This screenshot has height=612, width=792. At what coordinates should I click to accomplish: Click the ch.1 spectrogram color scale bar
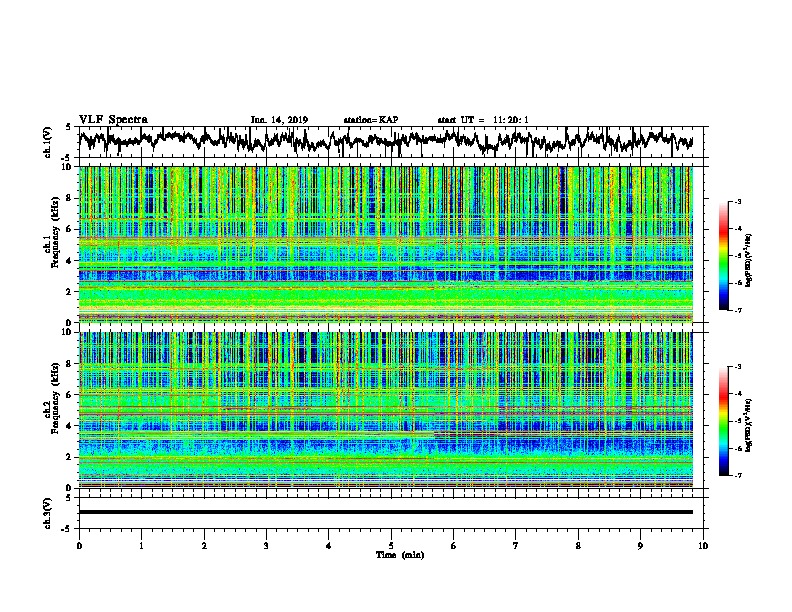(x=724, y=256)
